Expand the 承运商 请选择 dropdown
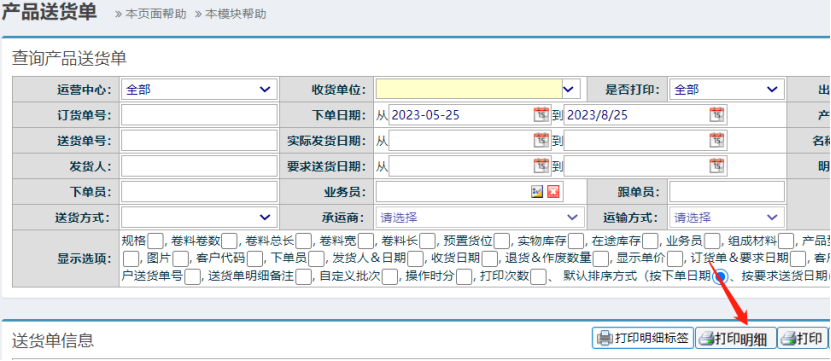 [x=480, y=217]
